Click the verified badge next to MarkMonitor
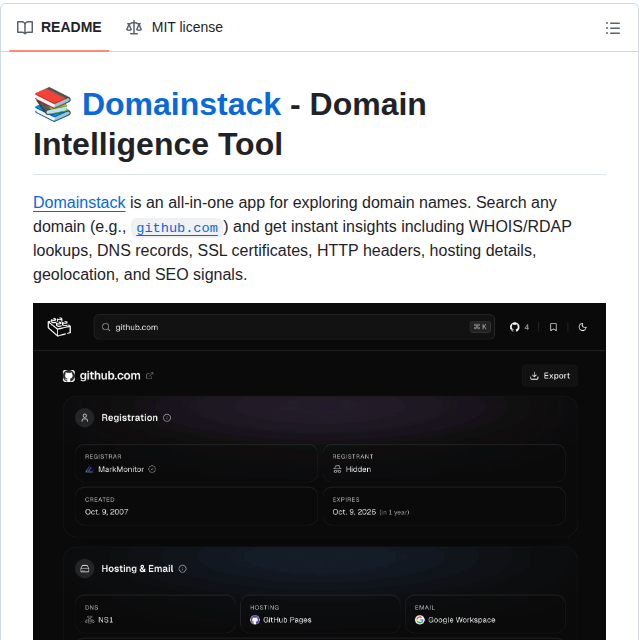This screenshot has height=640, width=639. coord(152,469)
